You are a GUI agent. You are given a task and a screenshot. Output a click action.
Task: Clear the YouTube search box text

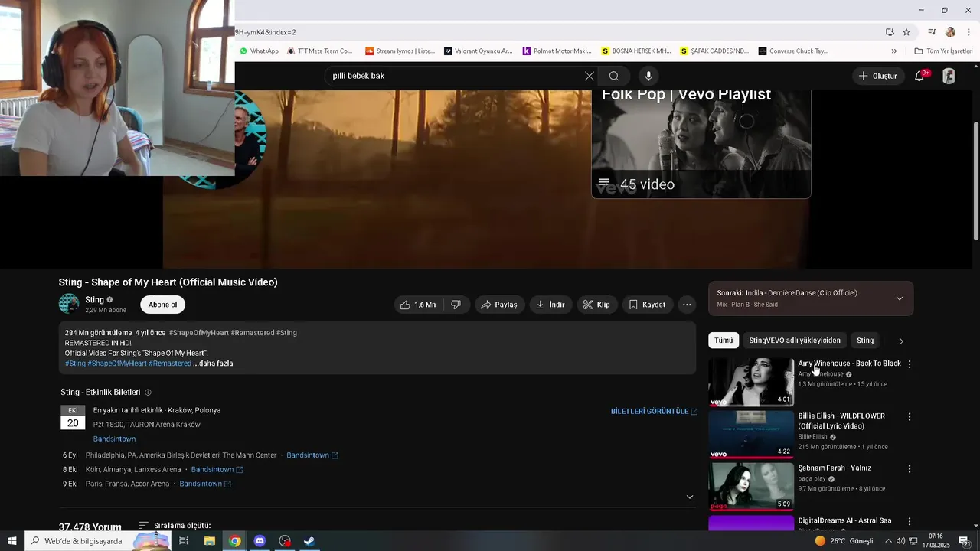click(589, 76)
